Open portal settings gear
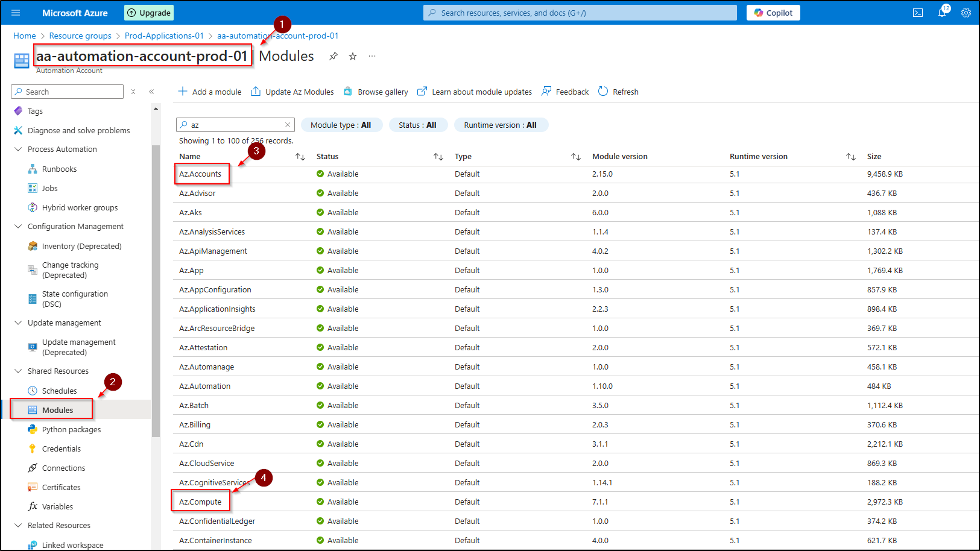 966,13
